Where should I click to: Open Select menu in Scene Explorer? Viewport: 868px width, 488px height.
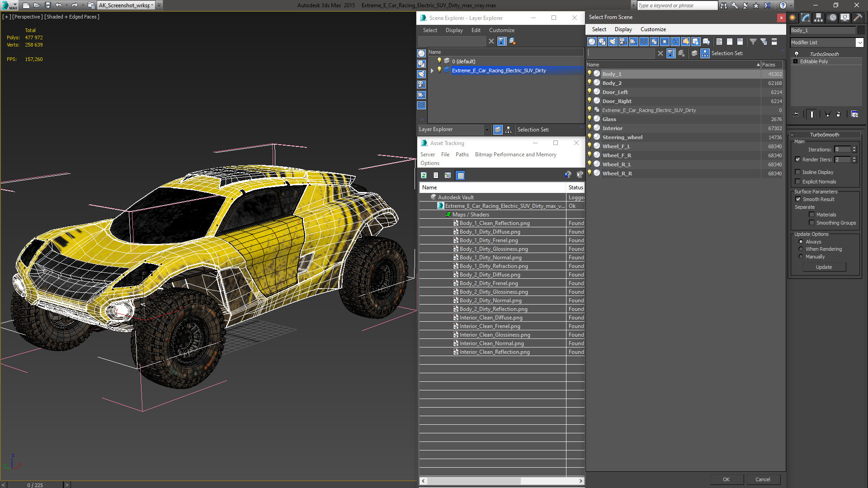pyautogui.click(x=430, y=30)
